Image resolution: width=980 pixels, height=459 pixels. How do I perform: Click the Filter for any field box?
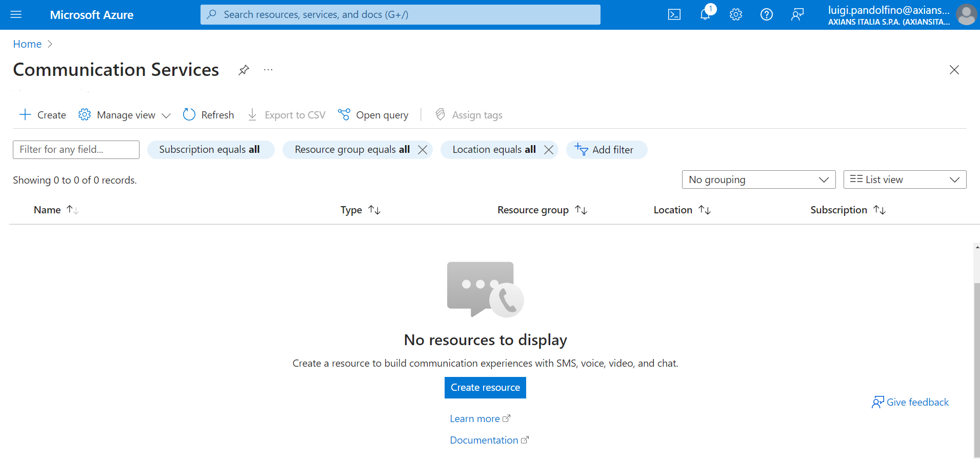(76, 150)
